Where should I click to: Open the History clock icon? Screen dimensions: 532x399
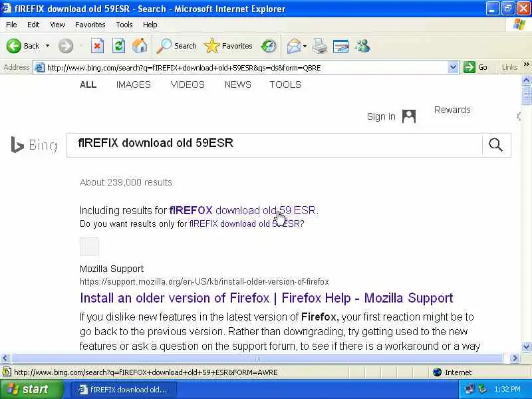tap(269, 46)
